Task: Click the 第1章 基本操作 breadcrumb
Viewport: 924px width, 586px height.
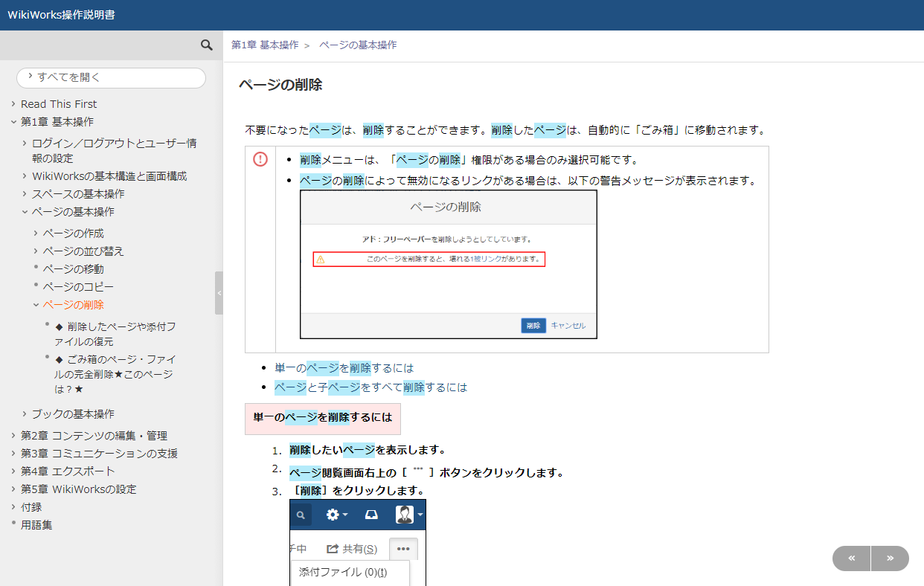Action: (265, 45)
